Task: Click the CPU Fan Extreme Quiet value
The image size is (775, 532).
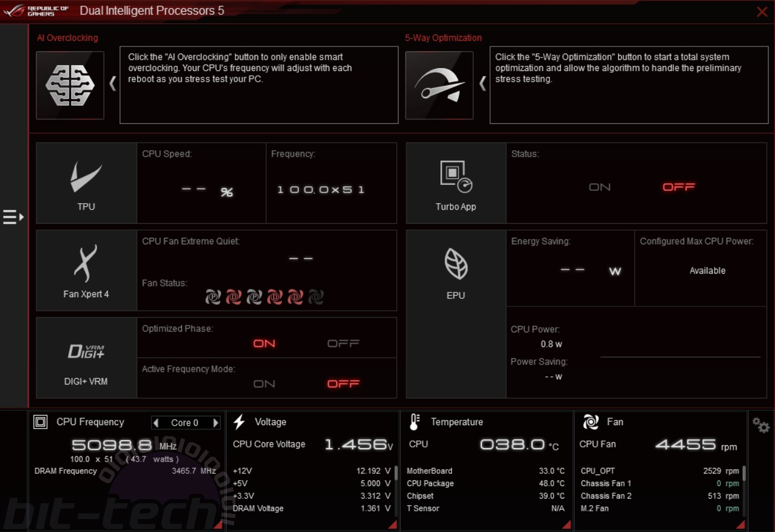Action: click(301, 258)
